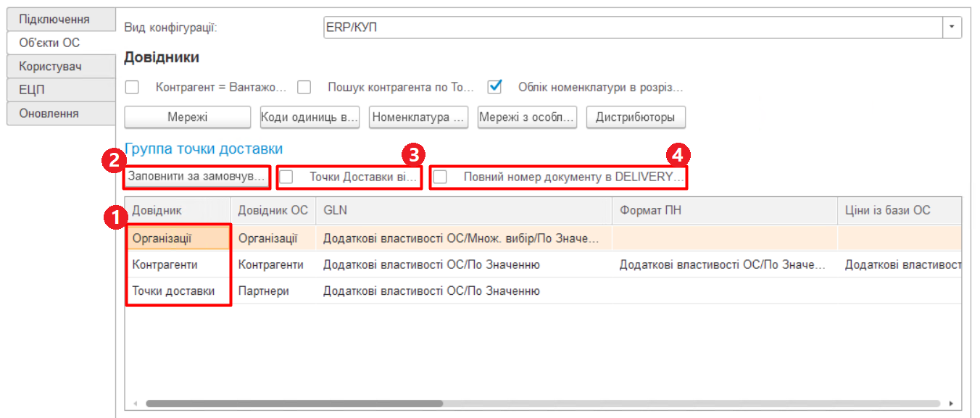This screenshot has height=418, width=980.
Task: Enable Контрагент = Вантажо… checkbox
Action: pos(132,87)
